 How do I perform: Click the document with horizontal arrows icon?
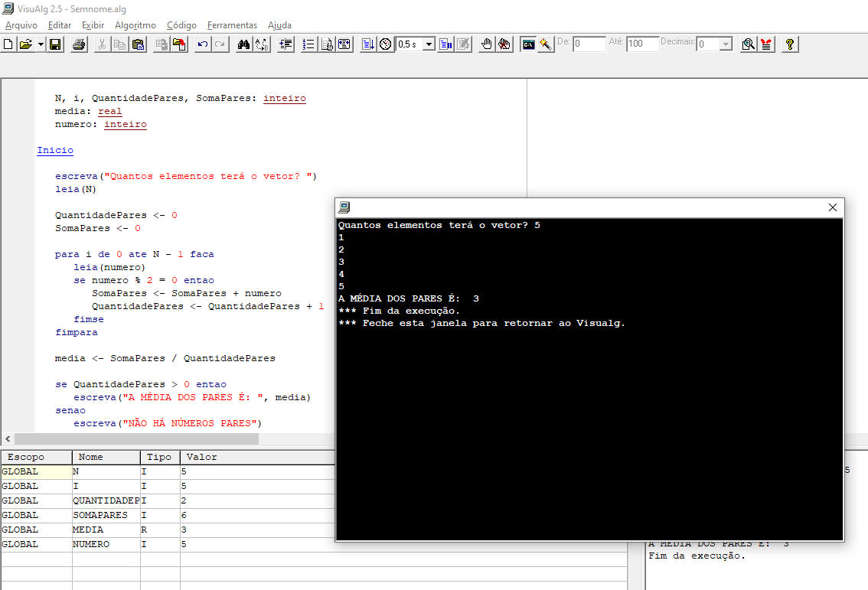click(x=344, y=44)
